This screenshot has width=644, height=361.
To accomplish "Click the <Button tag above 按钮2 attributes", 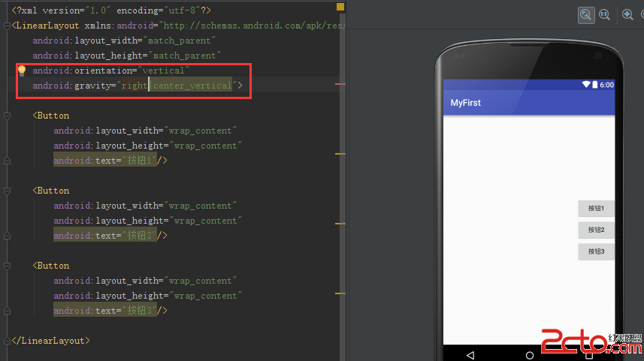I will point(51,191).
